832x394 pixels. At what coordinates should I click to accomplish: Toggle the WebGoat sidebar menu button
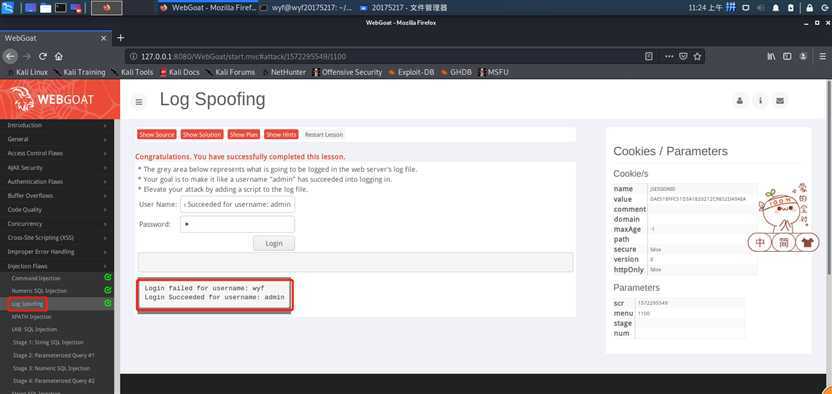139,102
